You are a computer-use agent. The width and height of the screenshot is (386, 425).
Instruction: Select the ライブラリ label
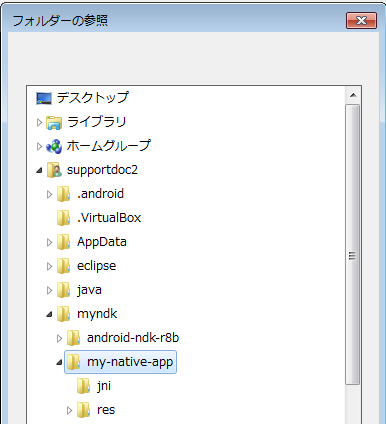click(x=97, y=122)
